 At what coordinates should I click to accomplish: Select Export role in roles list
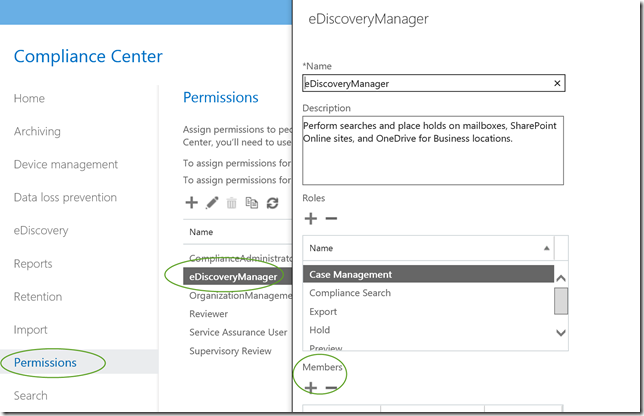click(x=428, y=312)
